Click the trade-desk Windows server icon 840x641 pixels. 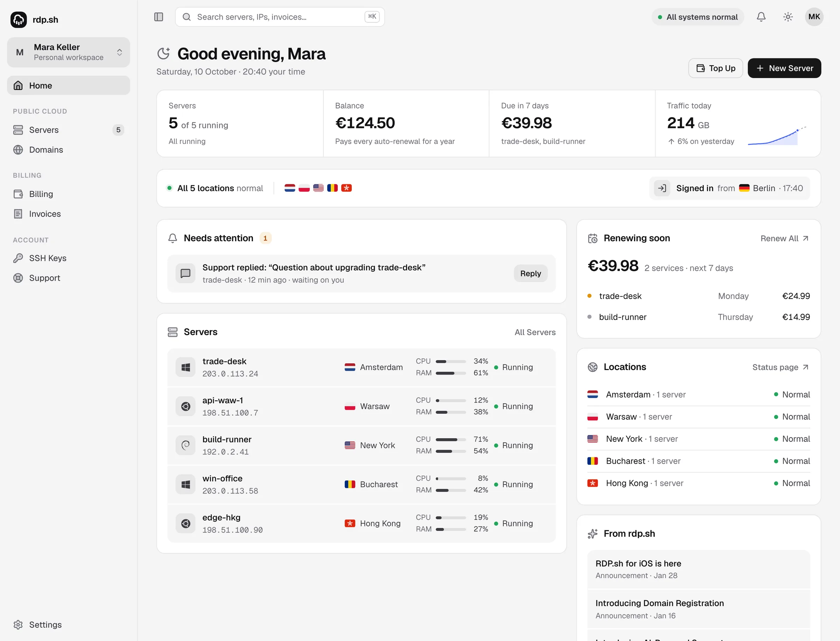coord(185,368)
